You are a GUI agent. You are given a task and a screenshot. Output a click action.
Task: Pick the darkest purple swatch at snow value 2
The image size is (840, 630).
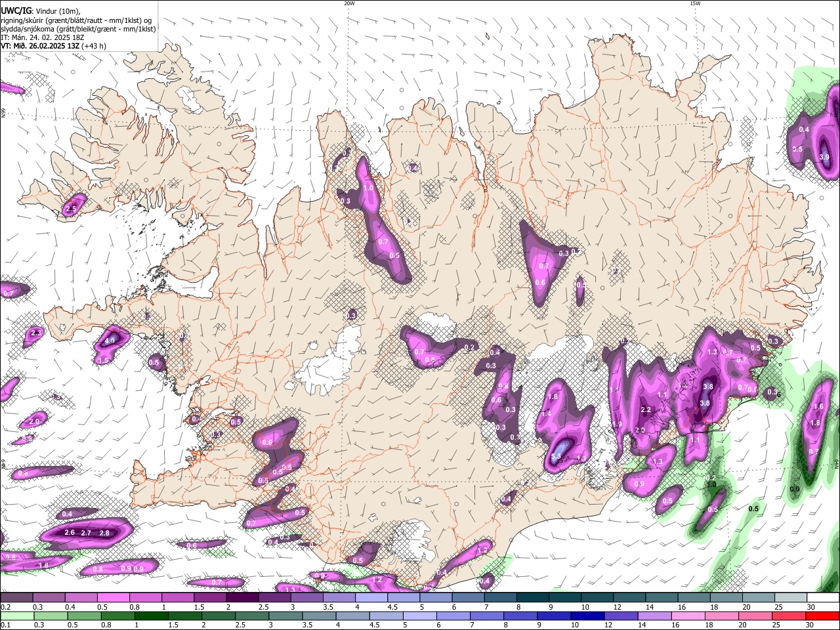click(242, 598)
